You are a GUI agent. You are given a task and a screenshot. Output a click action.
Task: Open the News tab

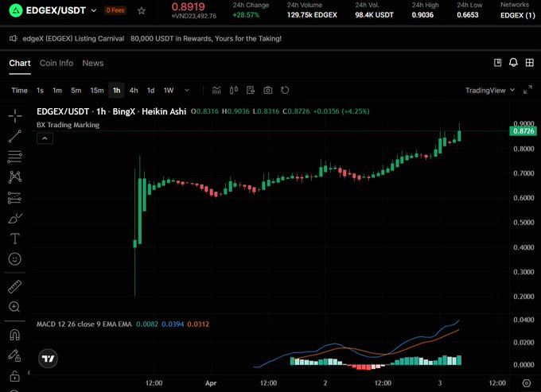tap(93, 63)
